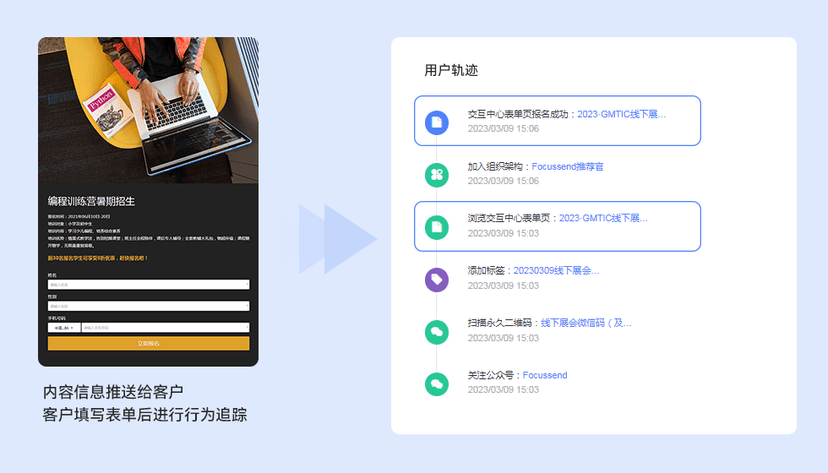Click the 手机号码 phone number input field
Viewport: 828px width, 473px height.
164,327
